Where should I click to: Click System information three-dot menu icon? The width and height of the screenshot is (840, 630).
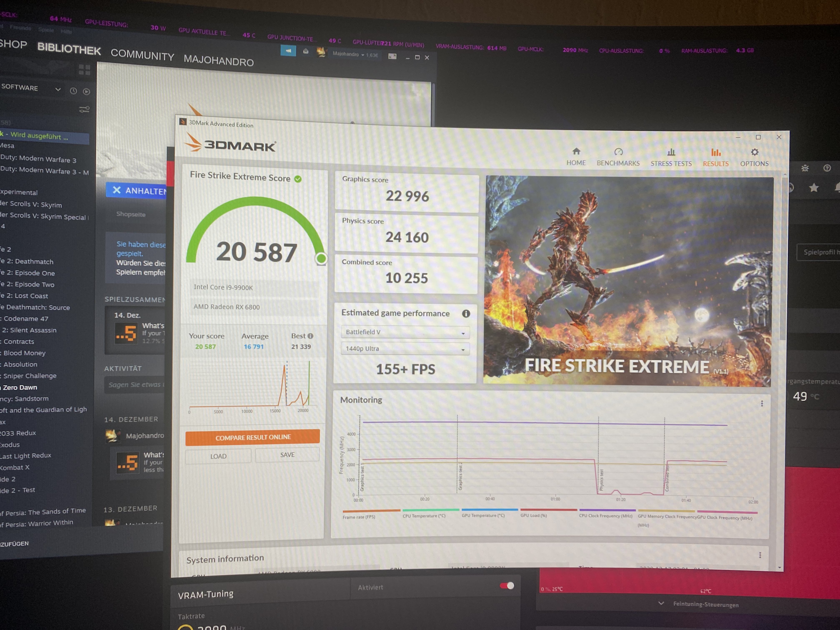pos(760,555)
